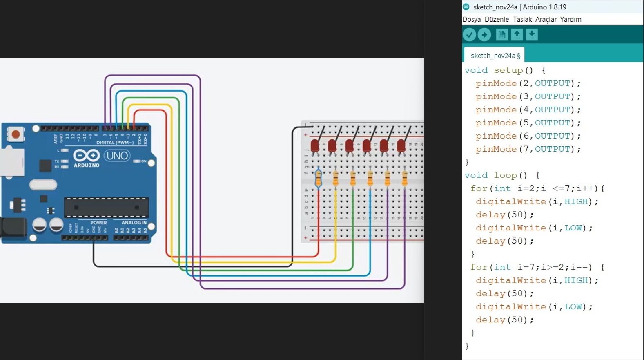Open the Dosya menu
Screen dimensions: 644x360
click(471, 19)
